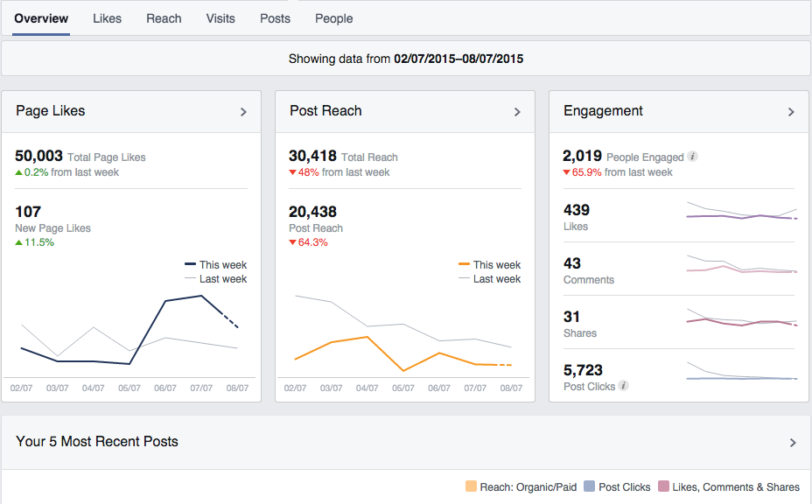Click info icon next to People Engaged
The width and height of the screenshot is (812, 504).
click(x=693, y=157)
